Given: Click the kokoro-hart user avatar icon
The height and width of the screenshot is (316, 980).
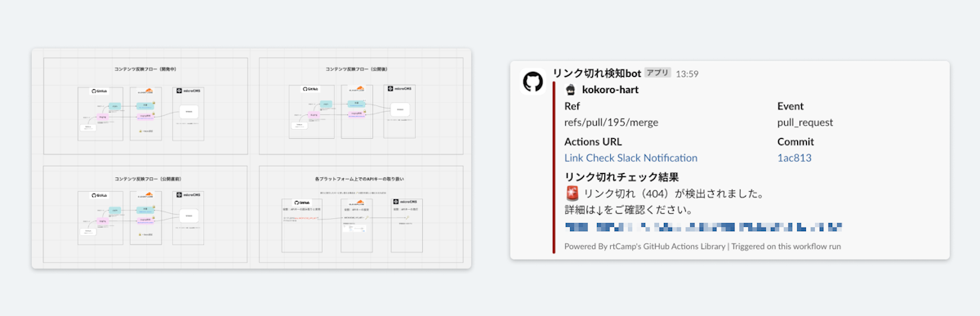Looking at the screenshot, I should click(x=570, y=90).
